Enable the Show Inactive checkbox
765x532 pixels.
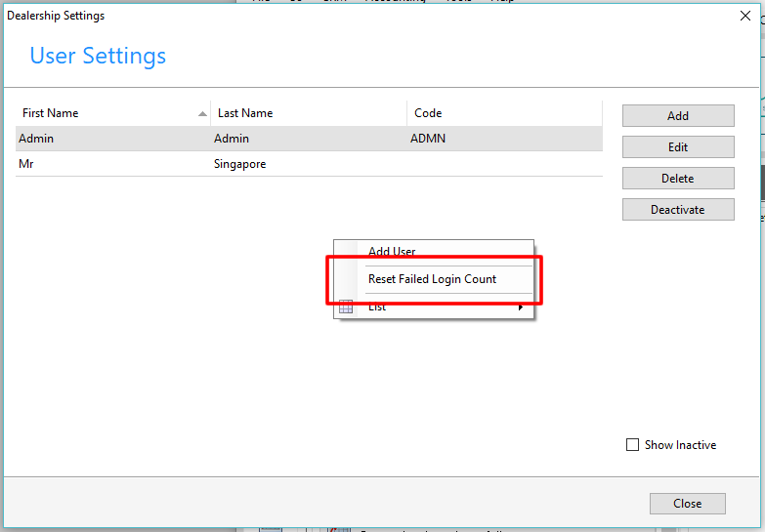(632, 445)
